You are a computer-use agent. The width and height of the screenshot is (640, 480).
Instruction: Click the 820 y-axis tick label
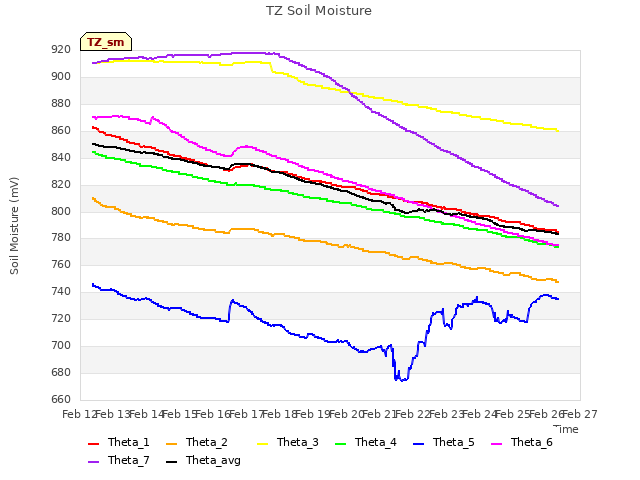[x=61, y=184]
